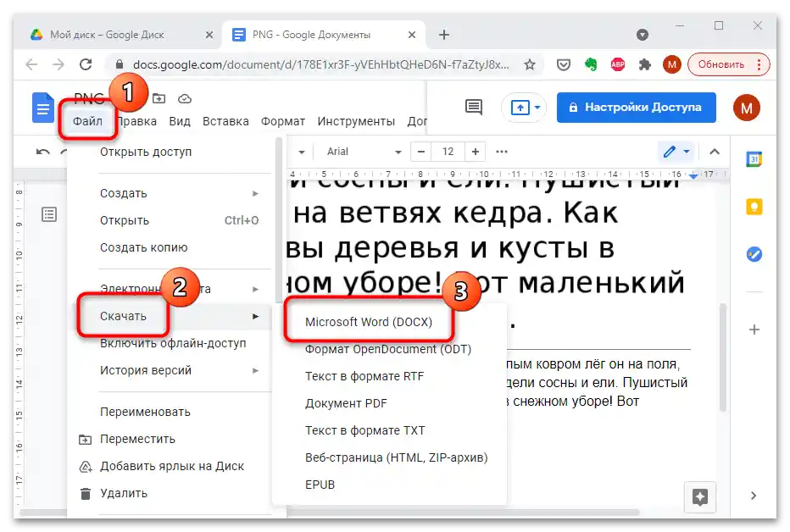Viewport: 790px width, 532px height.
Task: Open the Google account avatar in Docs
Action: click(x=746, y=108)
